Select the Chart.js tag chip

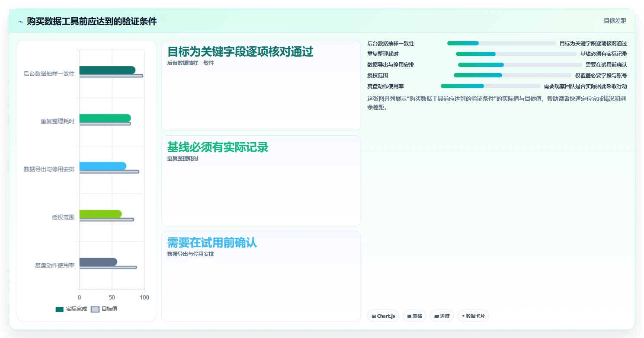[383, 316]
